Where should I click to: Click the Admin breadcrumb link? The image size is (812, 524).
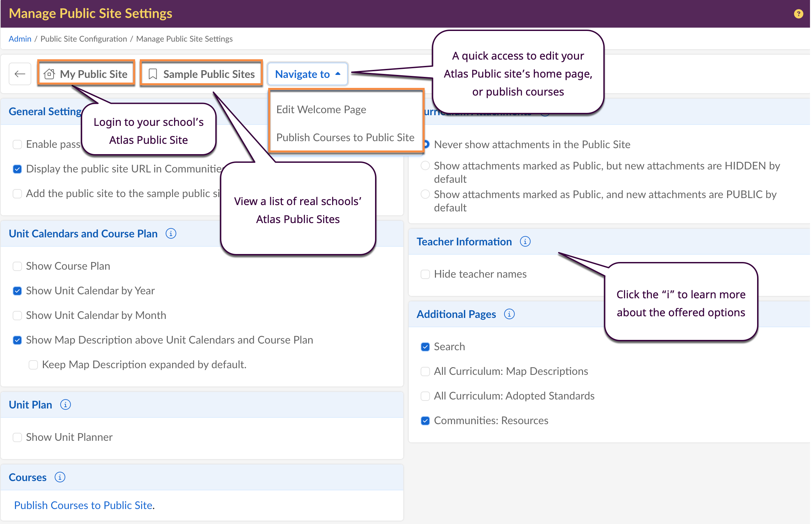pos(20,39)
